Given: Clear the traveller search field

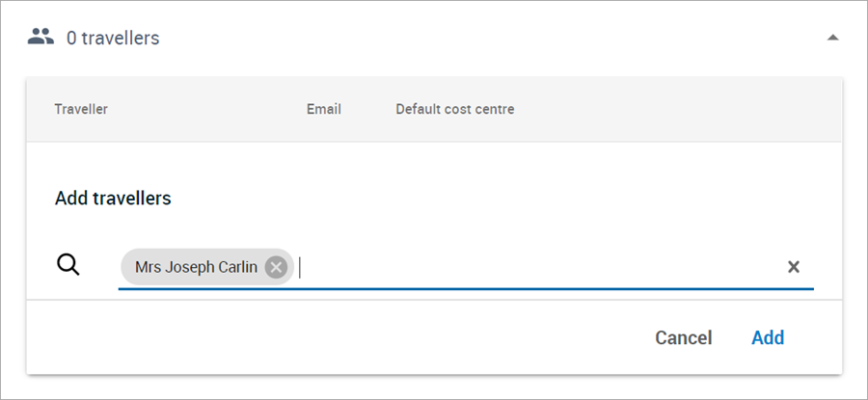Looking at the screenshot, I should 794,267.
